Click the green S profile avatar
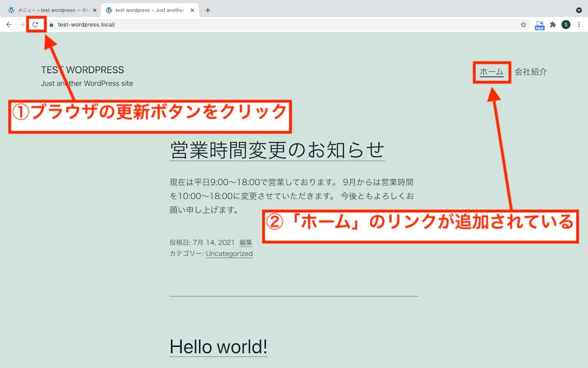Screen dimensions: 588x368 click(x=566, y=25)
